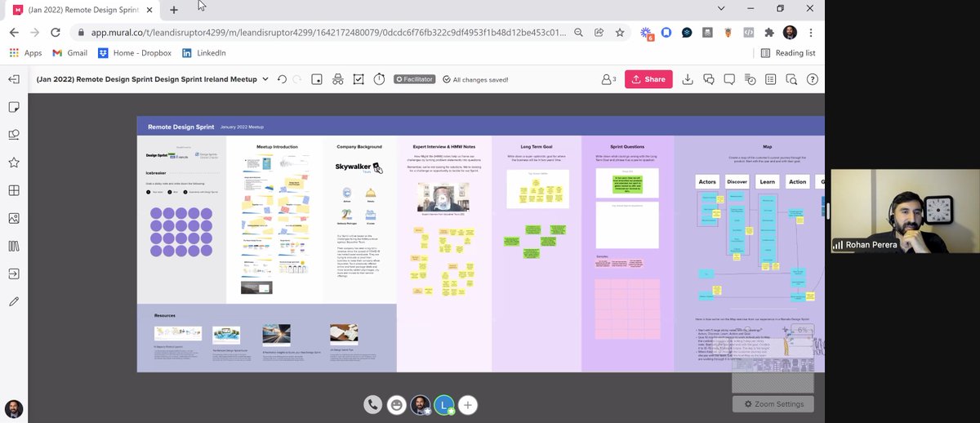Screen dimensions: 980x423
Task: Show the participants list with count 3
Action: [608, 79]
